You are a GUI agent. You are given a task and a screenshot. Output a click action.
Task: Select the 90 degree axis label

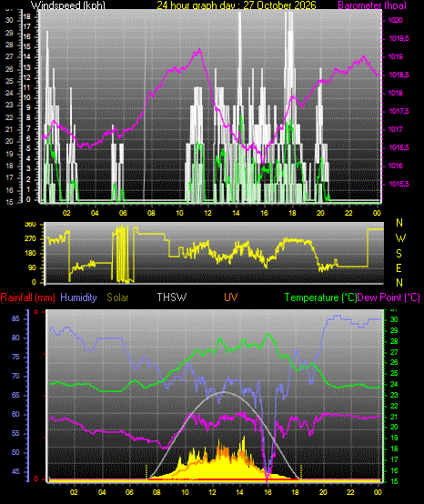[x=32, y=268]
